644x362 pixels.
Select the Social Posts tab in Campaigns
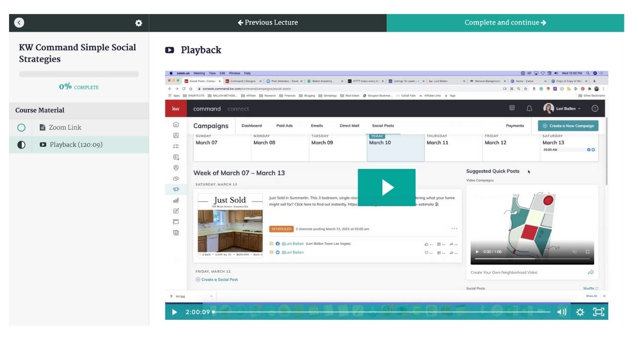click(x=383, y=126)
